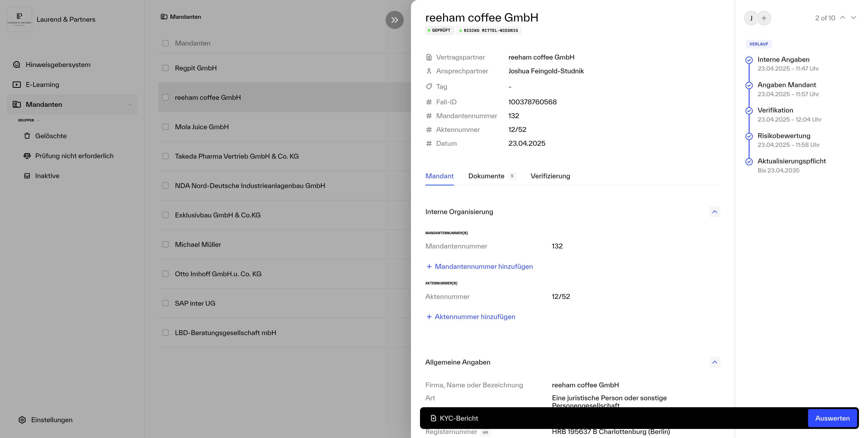Check the Regpit GmbH checkbox
Viewport: 868px width, 438px height.
coord(165,68)
